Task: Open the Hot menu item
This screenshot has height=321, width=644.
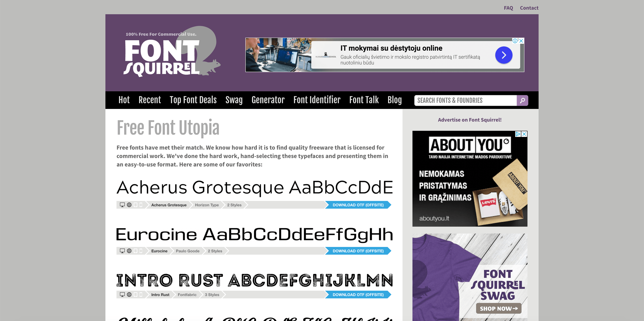Action: 124,100
